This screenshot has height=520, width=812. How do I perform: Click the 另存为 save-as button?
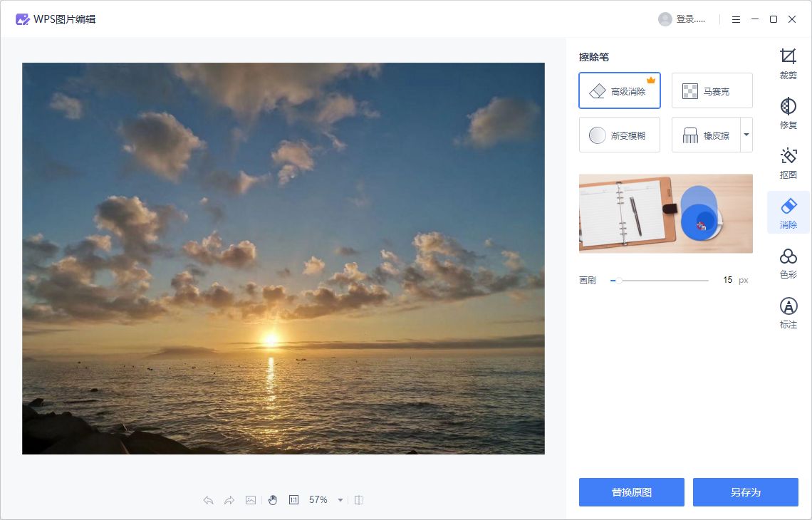click(x=745, y=492)
